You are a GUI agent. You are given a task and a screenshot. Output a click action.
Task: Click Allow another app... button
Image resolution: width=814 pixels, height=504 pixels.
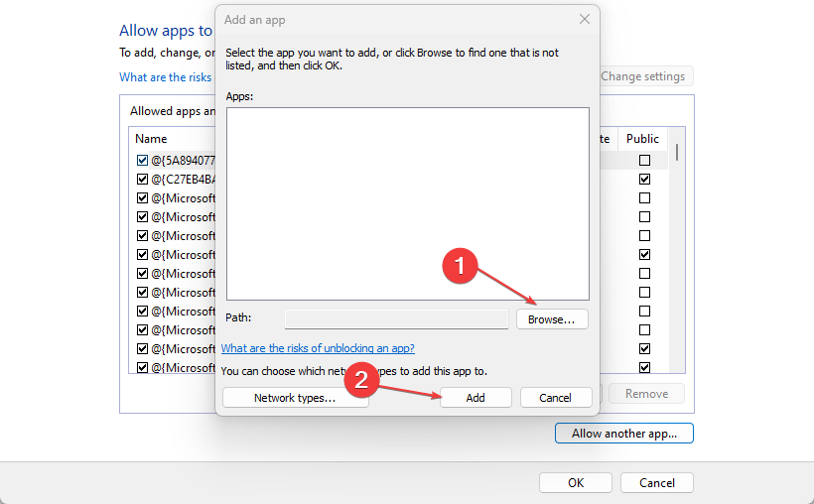(624, 434)
